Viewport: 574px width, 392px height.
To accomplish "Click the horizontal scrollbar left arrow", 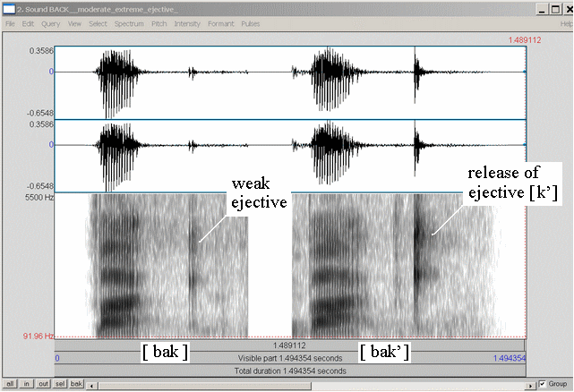I will [x=93, y=385].
